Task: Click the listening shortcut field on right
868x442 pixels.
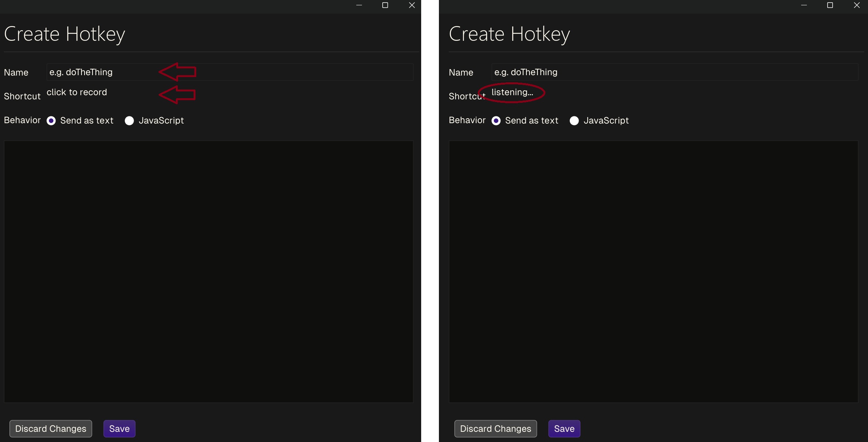Action: [512, 93]
